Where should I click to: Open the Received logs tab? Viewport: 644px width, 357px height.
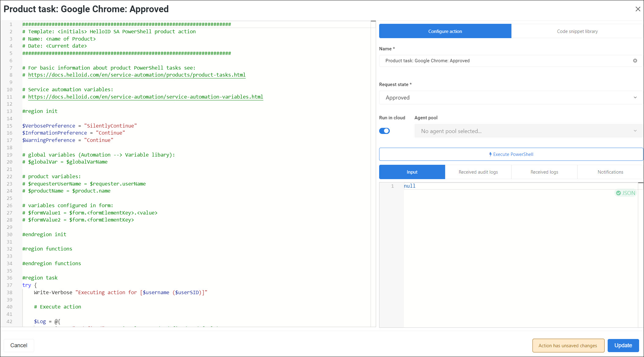pos(544,172)
